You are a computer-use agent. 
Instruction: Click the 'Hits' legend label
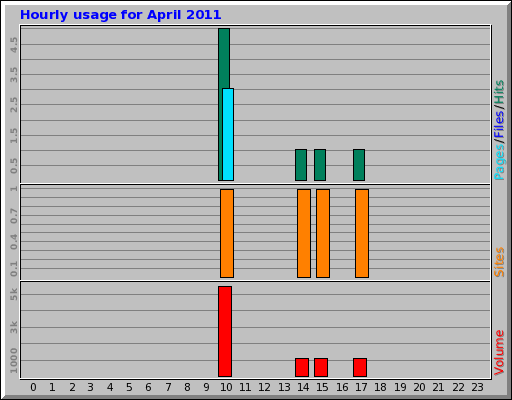click(499, 92)
